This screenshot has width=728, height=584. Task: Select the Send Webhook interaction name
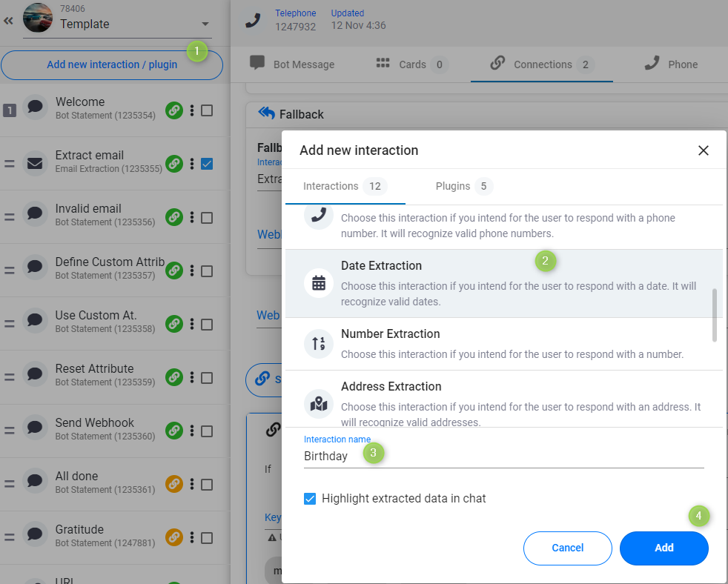click(94, 422)
